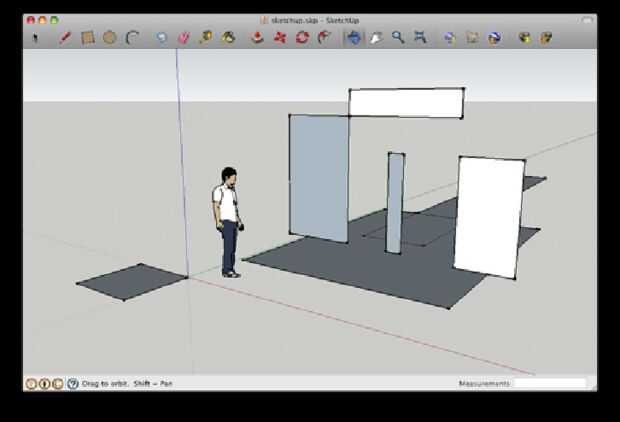This screenshot has height=422, width=620.
Task: Pick the Line pencil tool
Action: point(65,38)
